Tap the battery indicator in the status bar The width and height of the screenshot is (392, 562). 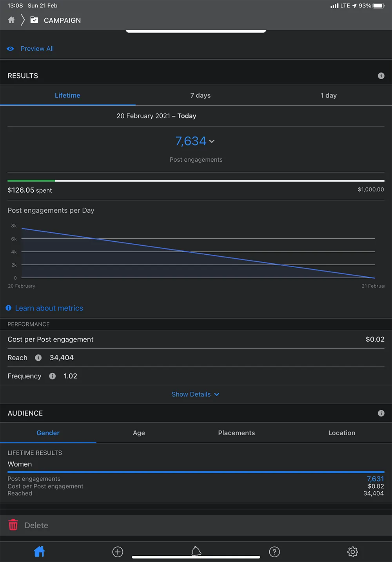click(x=379, y=5)
